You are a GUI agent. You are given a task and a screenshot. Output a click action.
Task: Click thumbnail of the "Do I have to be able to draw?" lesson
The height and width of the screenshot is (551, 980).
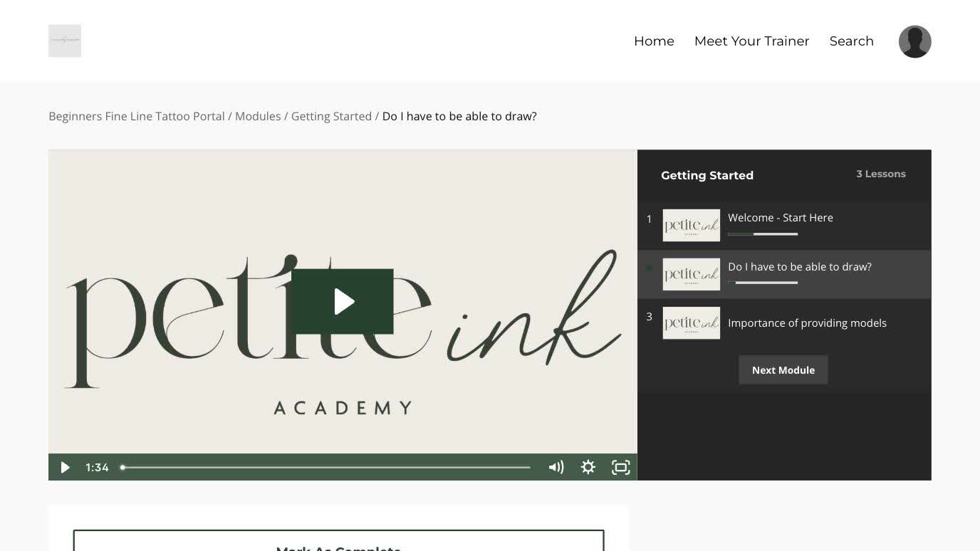pyautogui.click(x=691, y=274)
